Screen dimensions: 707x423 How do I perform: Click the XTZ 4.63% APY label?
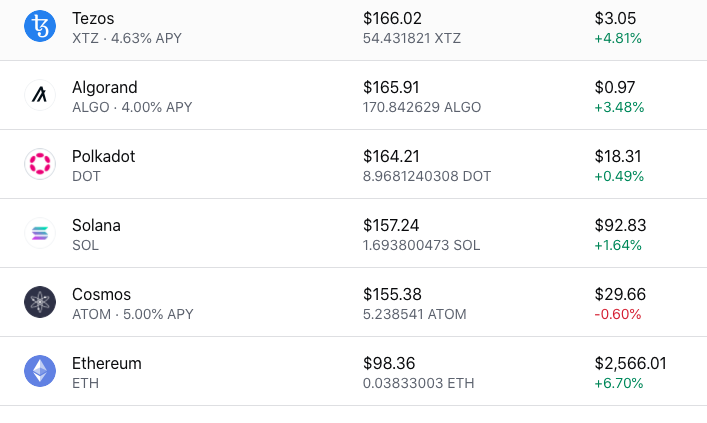pos(127,38)
